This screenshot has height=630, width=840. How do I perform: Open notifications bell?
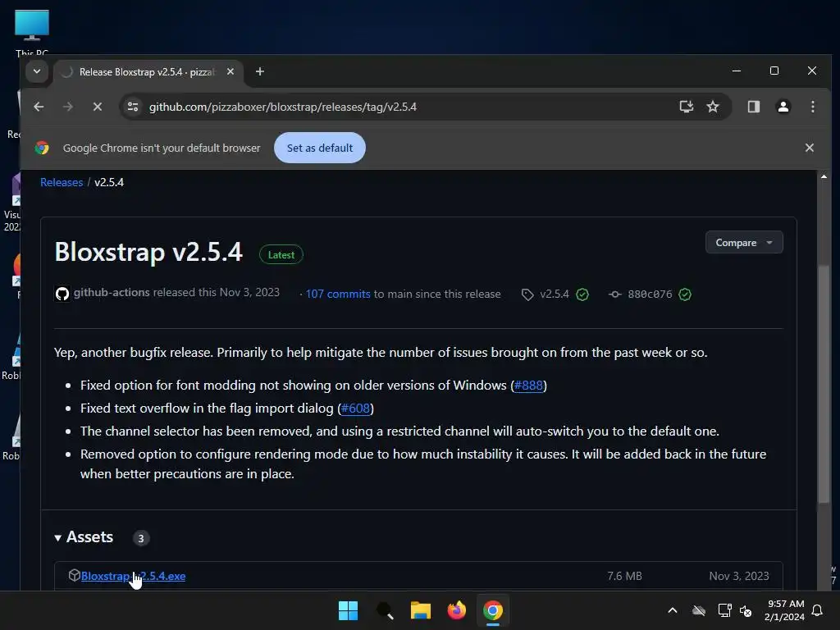coord(818,610)
